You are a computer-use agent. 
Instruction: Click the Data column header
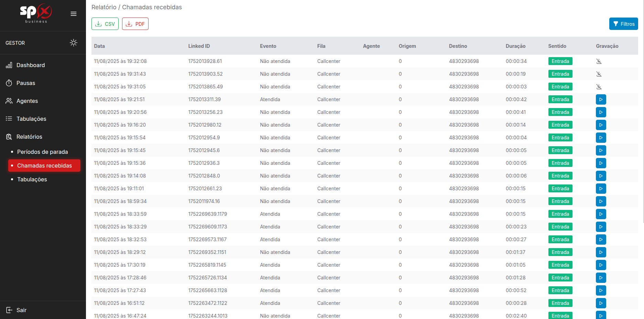(x=99, y=46)
